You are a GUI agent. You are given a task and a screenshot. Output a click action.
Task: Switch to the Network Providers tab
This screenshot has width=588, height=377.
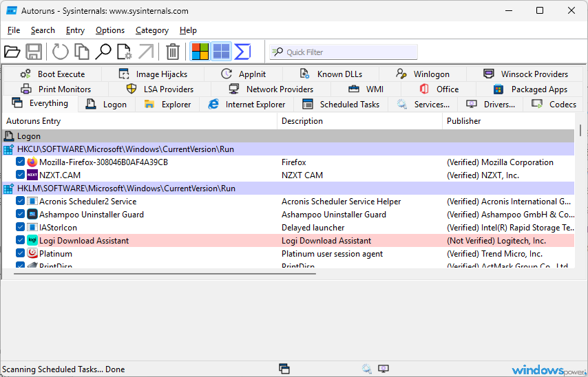(271, 89)
